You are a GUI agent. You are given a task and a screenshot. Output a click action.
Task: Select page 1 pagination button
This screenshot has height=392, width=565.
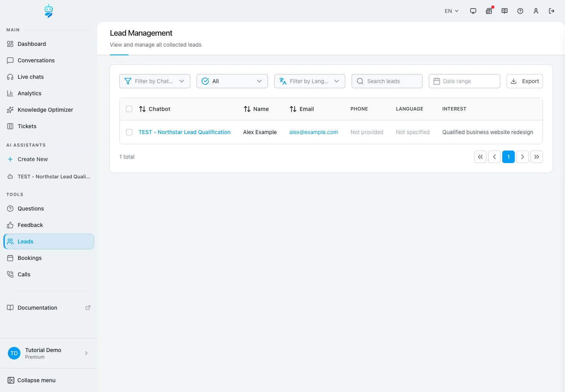click(x=508, y=157)
